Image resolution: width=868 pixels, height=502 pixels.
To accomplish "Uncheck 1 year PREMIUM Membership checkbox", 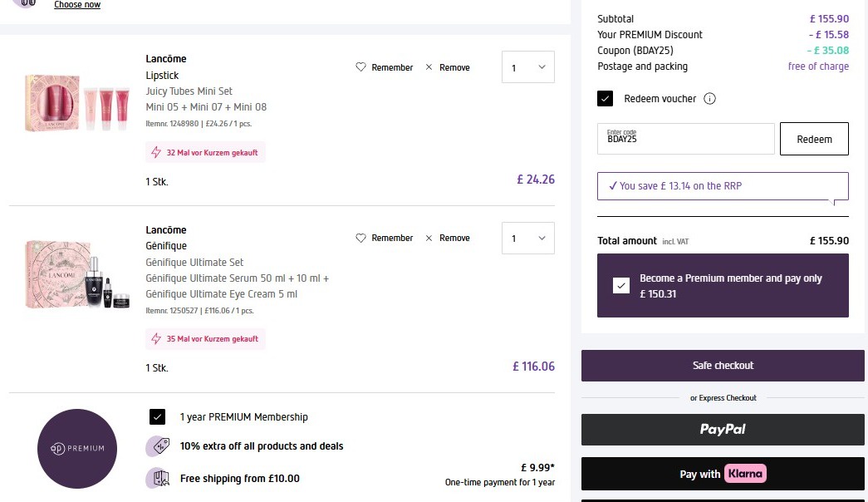I will click(x=158, y=417).
